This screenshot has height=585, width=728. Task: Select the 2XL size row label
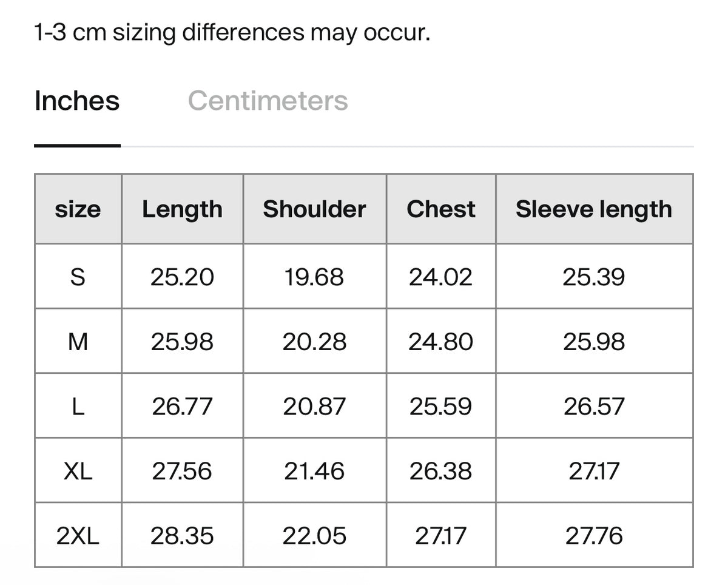coord(78,536)
